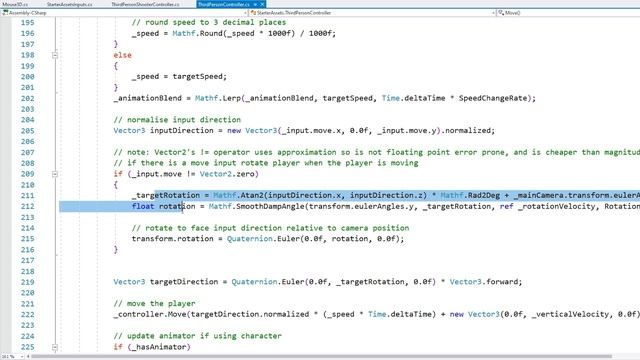This screenshot has width=640, height=360.
Task: Open the Assembly-CSharp project dropdown
Action: pos(124,13)
